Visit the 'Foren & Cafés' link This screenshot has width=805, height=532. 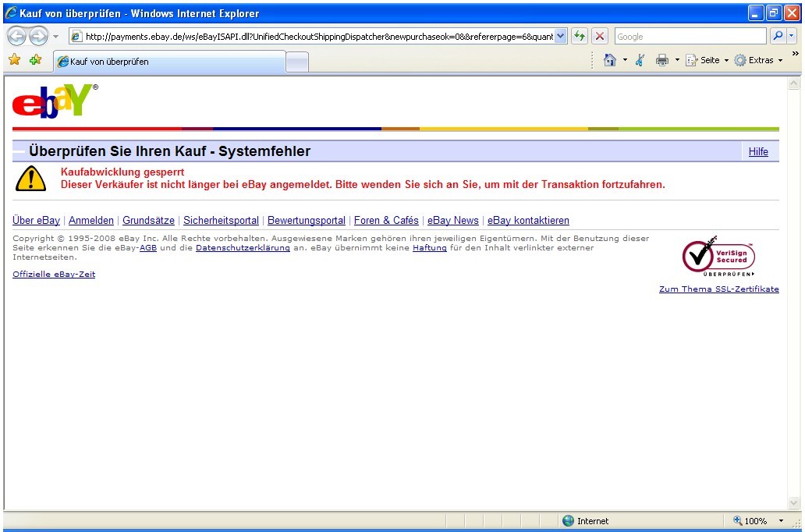click(x=387, y=220)
